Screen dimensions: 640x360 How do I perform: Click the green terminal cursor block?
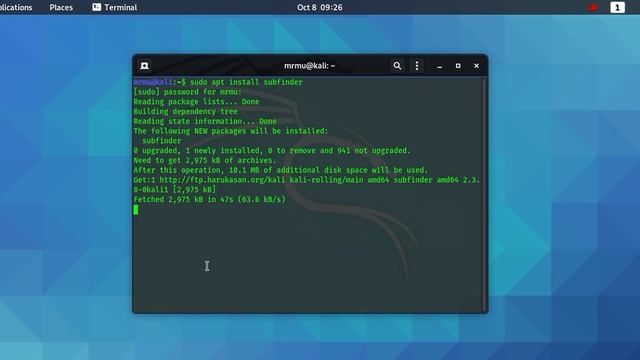pos(136,210)
